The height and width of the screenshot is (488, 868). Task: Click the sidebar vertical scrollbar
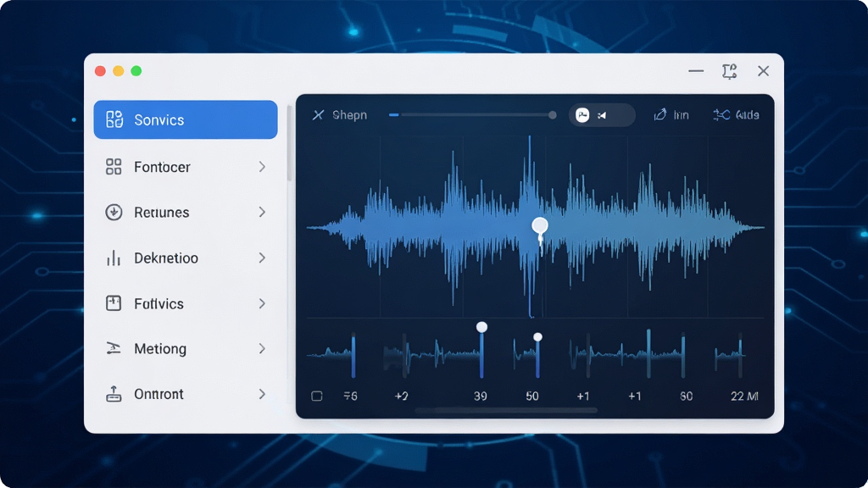(x=289, y=144)
